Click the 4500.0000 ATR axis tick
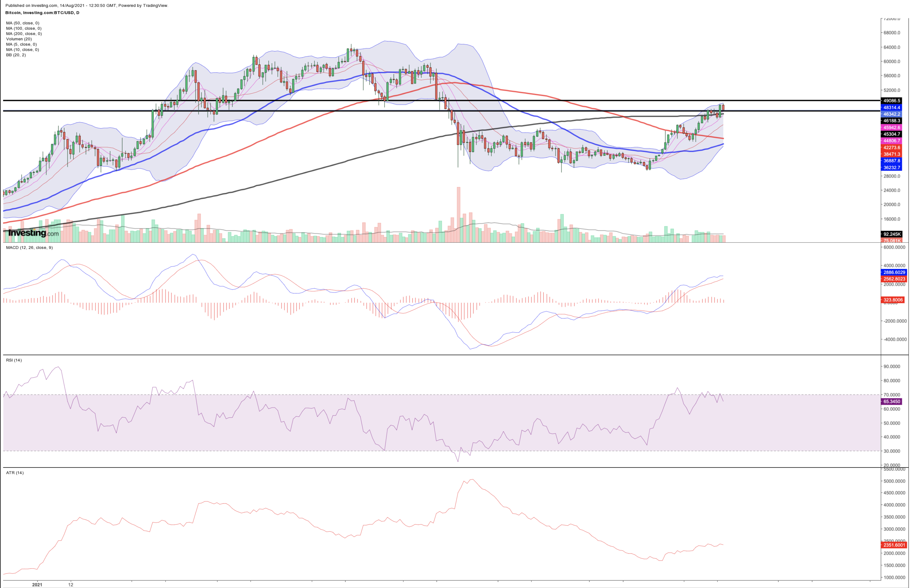The image size is (911, 588). [x=894, y=493]
